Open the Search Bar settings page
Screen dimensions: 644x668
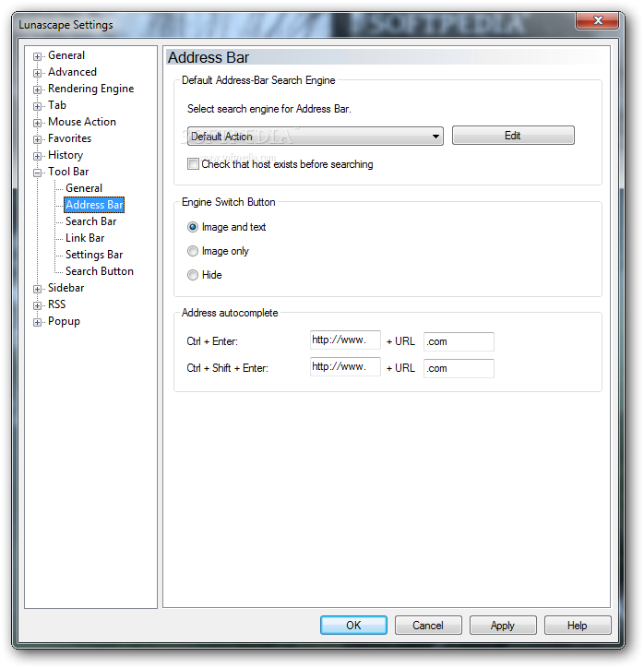pos(90,221)
